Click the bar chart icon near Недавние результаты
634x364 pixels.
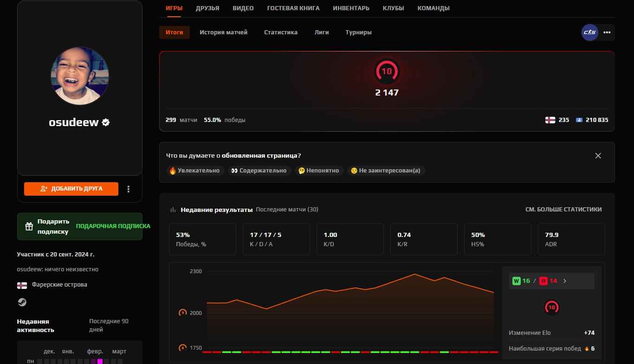pos(172,210)
